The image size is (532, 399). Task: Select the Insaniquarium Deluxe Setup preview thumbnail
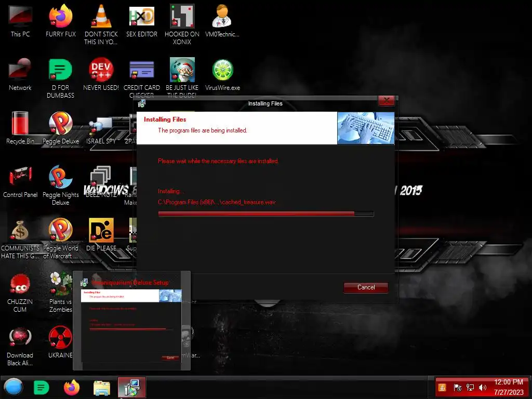point(131,321)
